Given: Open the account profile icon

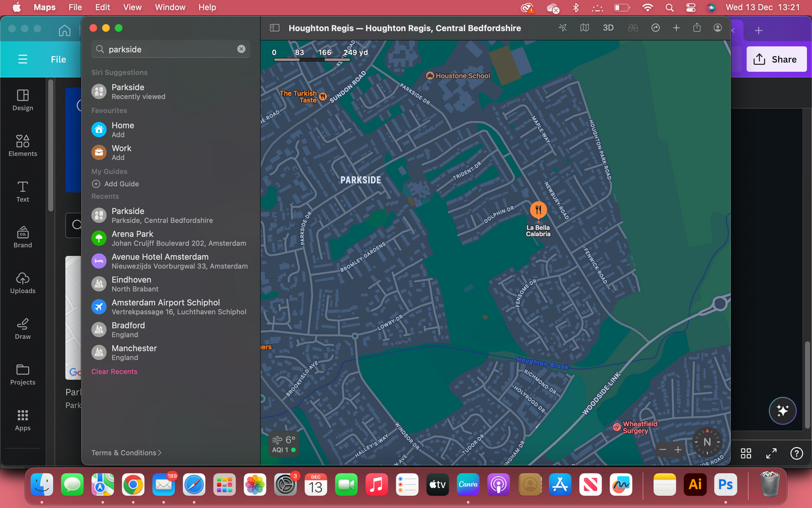Looking at the screenshot, I should click(x=717, y=28).
